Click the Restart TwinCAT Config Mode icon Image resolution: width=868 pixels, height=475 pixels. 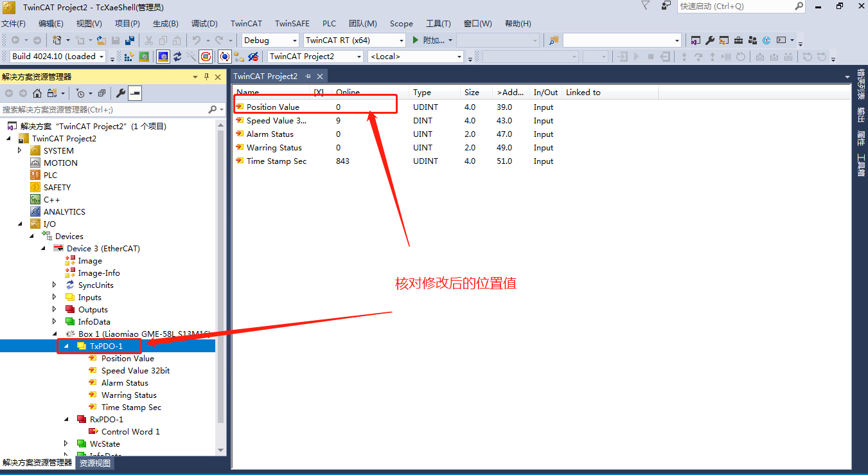[163, 57]
